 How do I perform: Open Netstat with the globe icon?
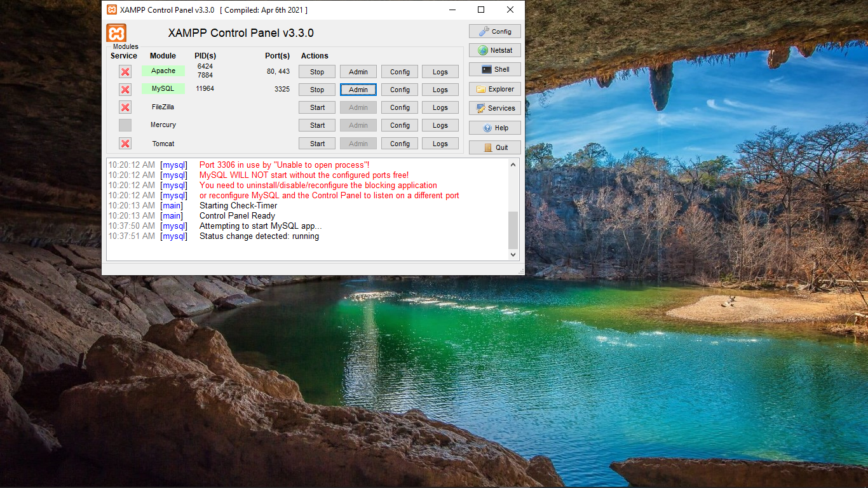(x=495, y=50)
